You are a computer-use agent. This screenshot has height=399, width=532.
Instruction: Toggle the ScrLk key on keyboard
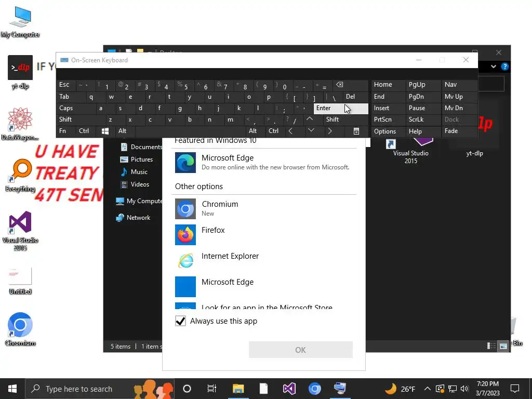pos(423,119)
